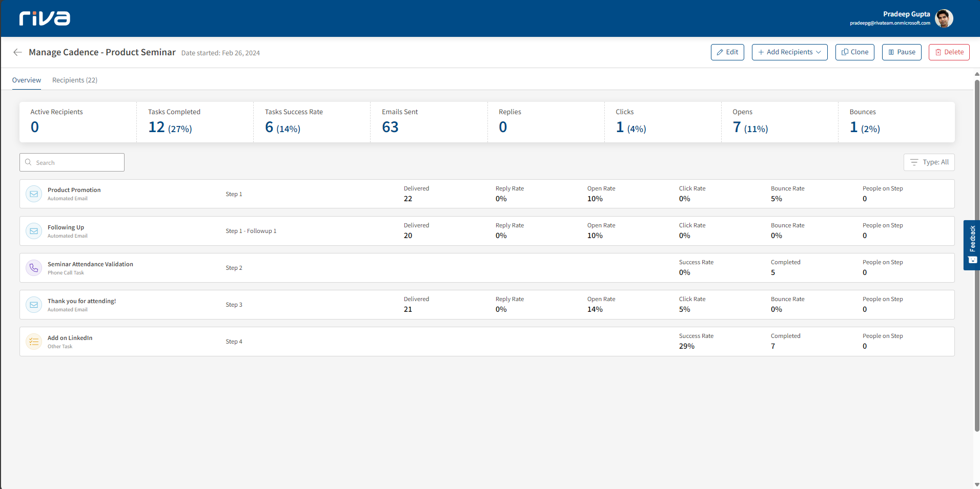980x489 pixels.
Task: Pause the Product Seminar cadence
Action: point(902,52)
